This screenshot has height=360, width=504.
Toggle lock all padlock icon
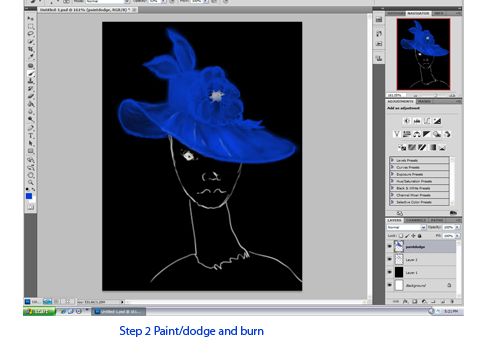[419, 236]
